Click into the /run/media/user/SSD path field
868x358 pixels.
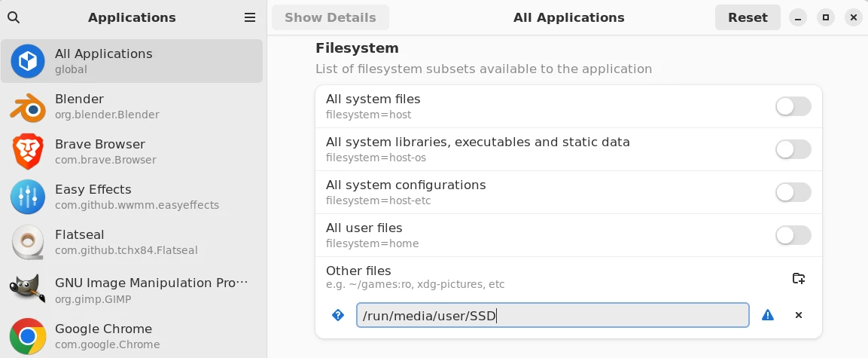552,315
